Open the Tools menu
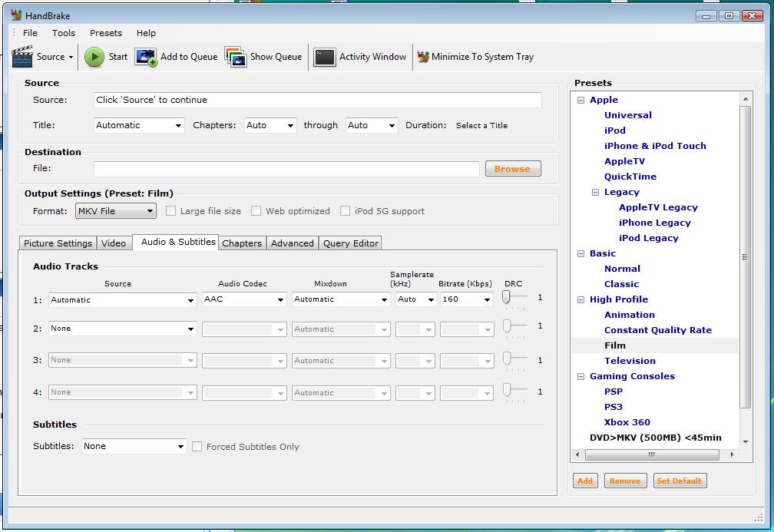774x532 pixels. [x=64, y=33]
